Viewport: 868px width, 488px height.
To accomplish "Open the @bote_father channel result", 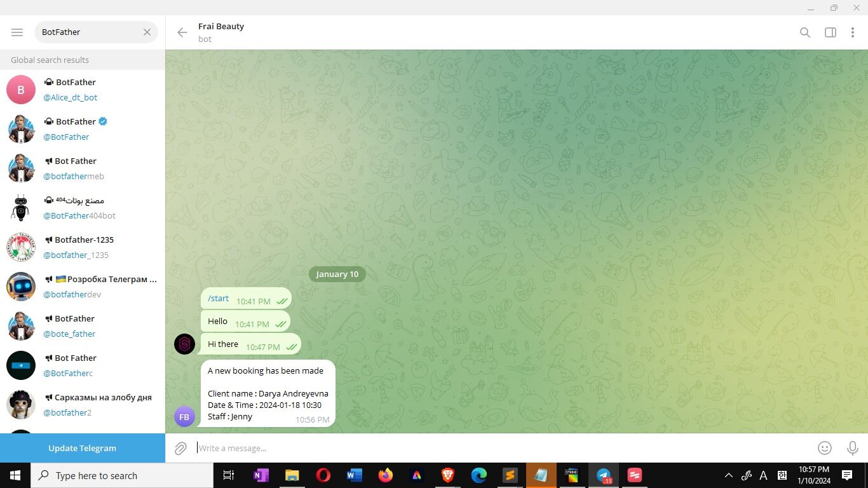I will pos(83,326).
